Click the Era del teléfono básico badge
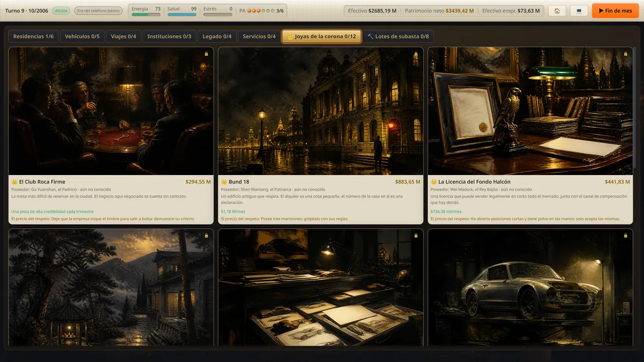The width and height of the screenshot is (644, 362). (x=98, y=11)
